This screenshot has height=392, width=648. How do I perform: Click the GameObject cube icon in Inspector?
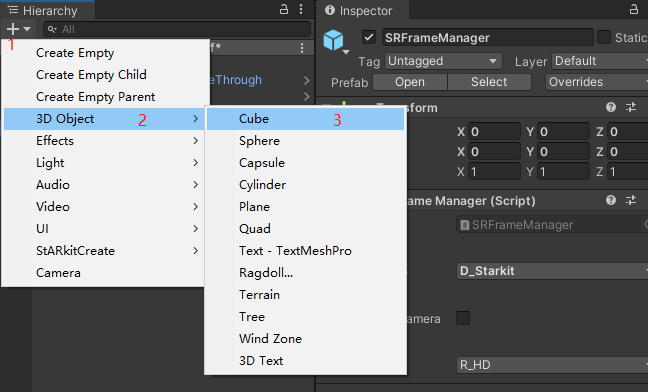click(333, 40)
